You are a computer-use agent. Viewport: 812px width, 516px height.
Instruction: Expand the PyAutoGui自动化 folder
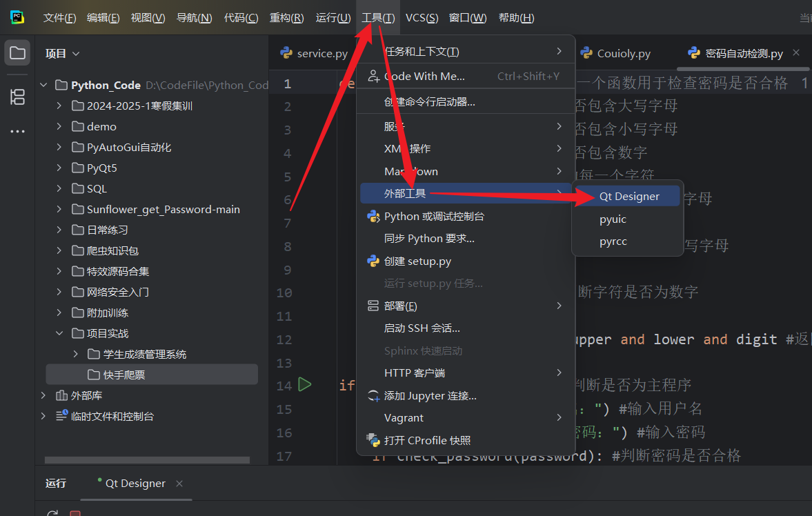click(59, 147)
